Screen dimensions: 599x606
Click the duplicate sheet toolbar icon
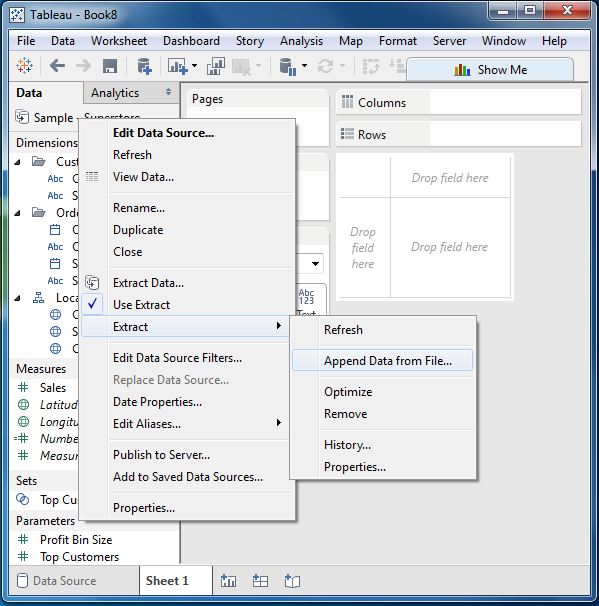tap(216, 66)
